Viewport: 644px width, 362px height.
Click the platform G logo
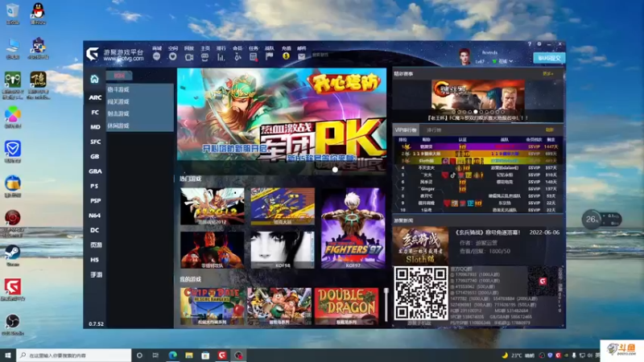coord(93,54)
